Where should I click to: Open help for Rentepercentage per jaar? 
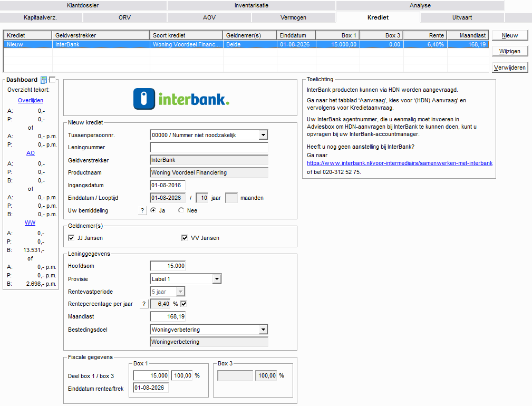[x=144, y=304]
